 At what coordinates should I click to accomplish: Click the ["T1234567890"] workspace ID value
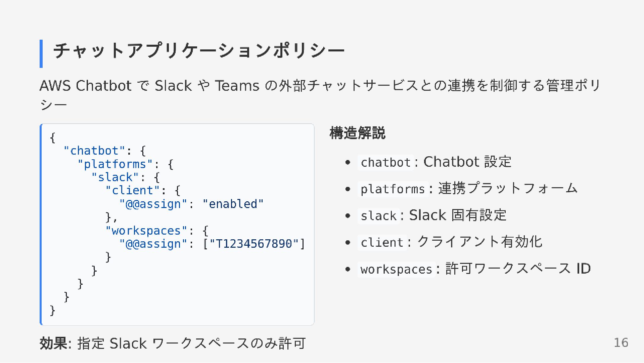(254, 244)
